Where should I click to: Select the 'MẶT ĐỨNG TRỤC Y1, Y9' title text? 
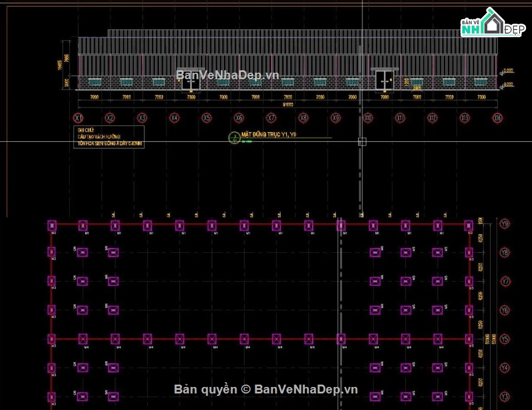pyautogui.click(x=269, y=135)
